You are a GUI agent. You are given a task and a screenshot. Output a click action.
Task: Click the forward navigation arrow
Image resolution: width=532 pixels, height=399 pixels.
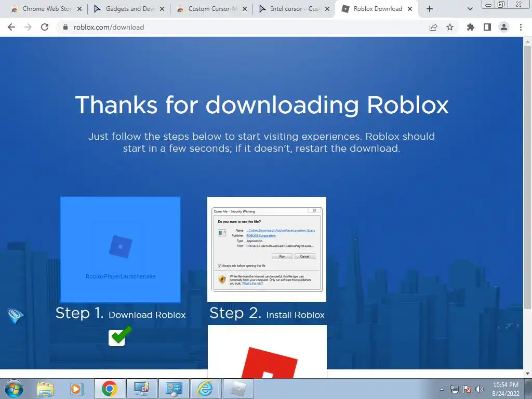tap(28, 27)
